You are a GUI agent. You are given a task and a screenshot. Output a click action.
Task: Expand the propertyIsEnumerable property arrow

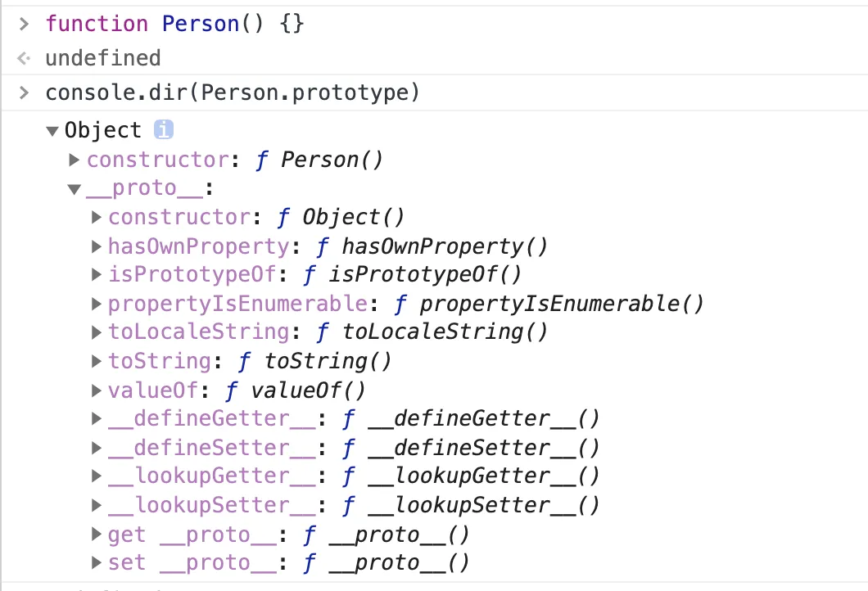click(x=97, y=303)
